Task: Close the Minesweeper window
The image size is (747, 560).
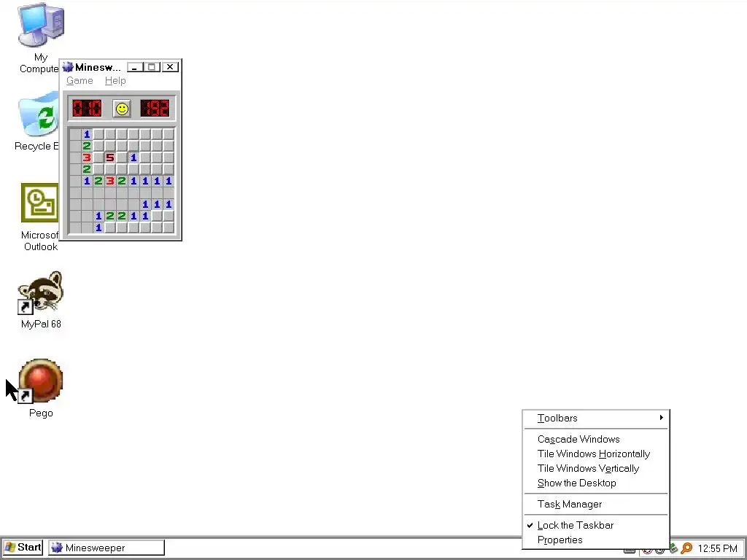Action: 170,67
